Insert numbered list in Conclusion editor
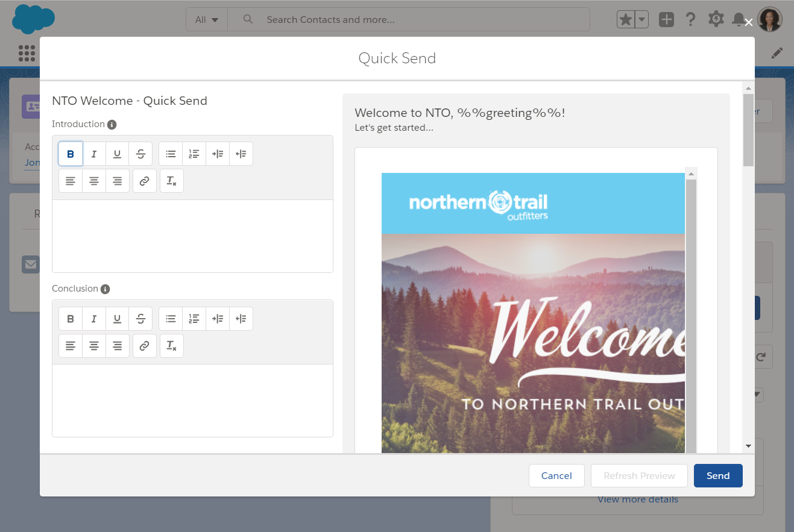The image size is (794, 532). (x=194, y=318)
